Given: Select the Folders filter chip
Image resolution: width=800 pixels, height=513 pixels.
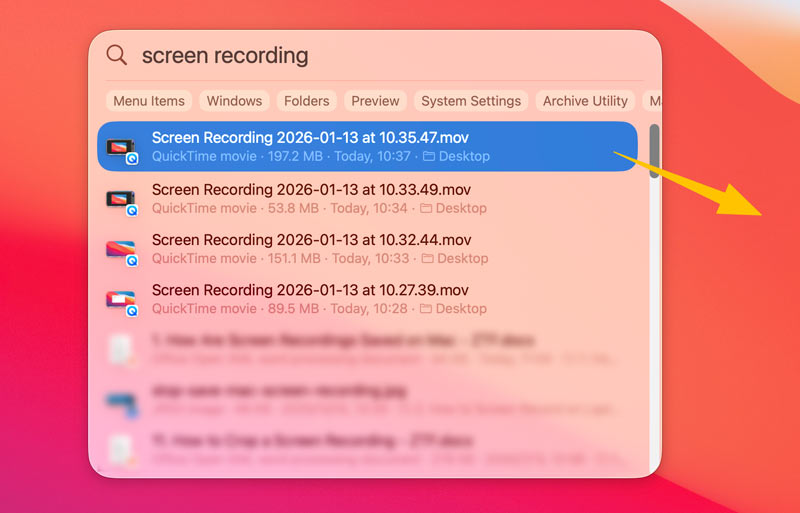Looking at the screenshot, I should [307, 101].
